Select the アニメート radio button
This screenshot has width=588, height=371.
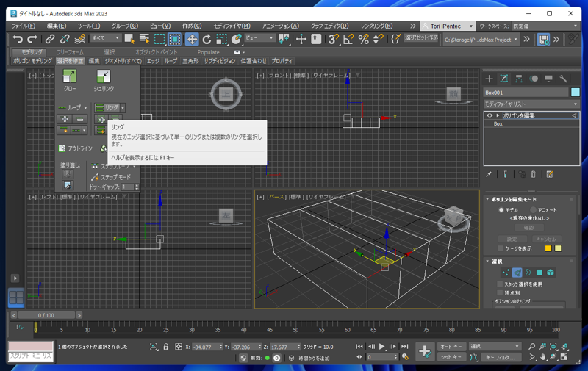pos(533,210)
